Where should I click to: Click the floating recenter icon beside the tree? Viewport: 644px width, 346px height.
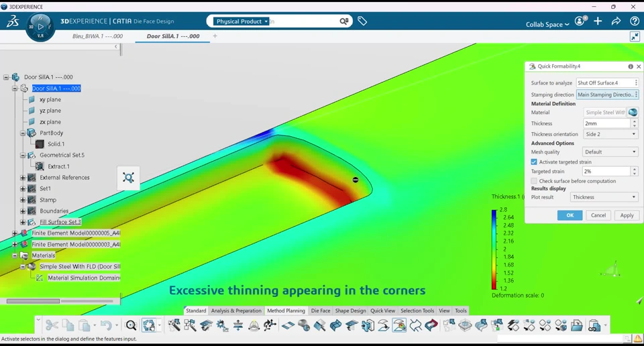(x=129, y=178)
